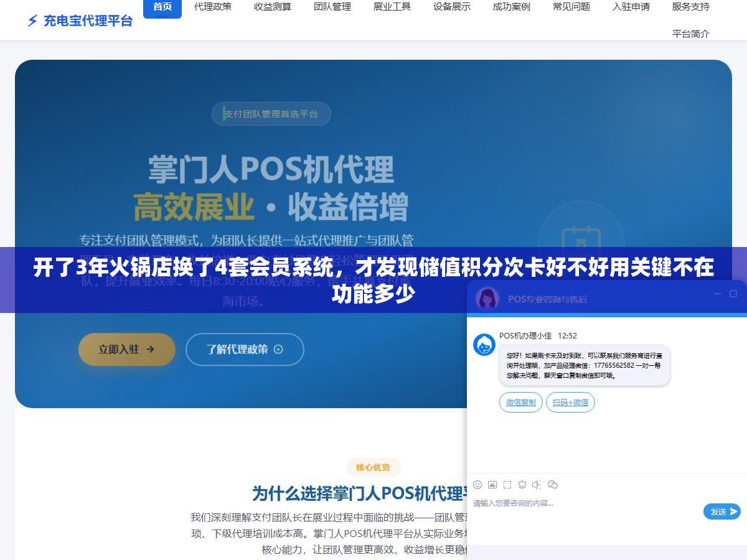747x560 pixels.
Task: Click the screenshot capture icon in chat
Action: click(x=507, y=484)
